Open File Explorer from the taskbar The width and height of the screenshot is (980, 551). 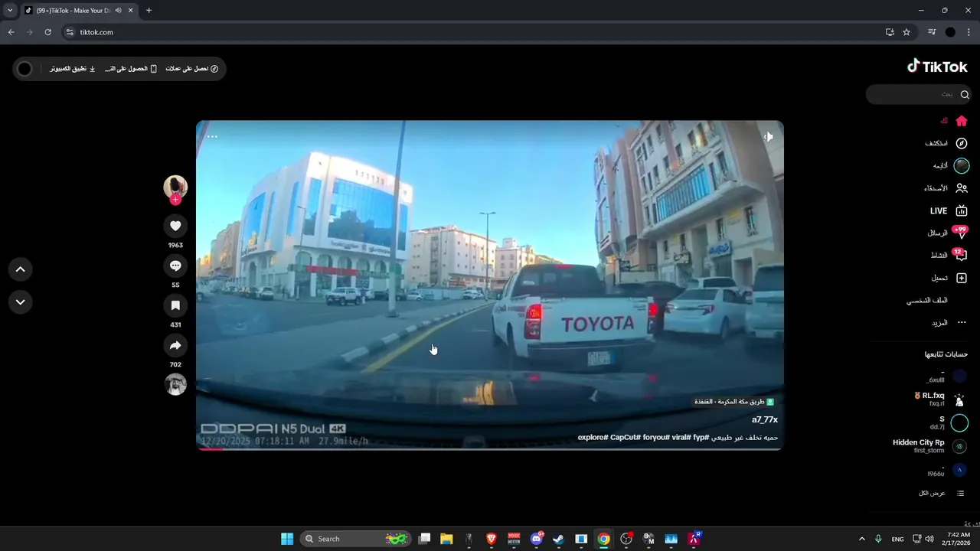pos(446,539)
